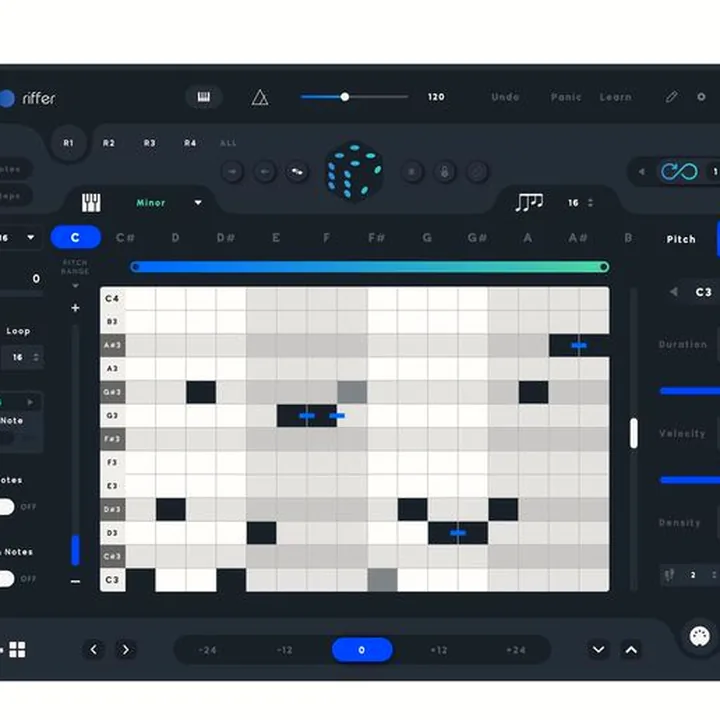Viewport: 720px width, 720px height.
Task: Toggle the lower Notes OFF switch
Action: 6,579
